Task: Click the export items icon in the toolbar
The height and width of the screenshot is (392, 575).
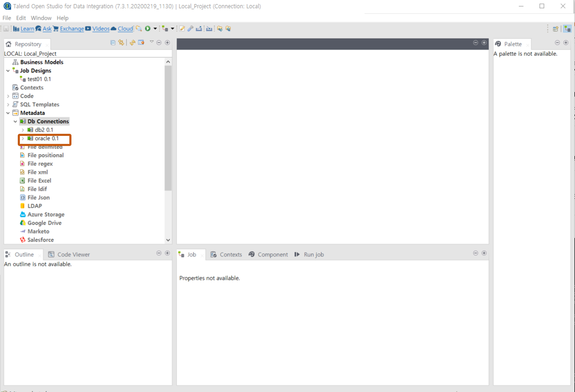Action: pos(199,29)
